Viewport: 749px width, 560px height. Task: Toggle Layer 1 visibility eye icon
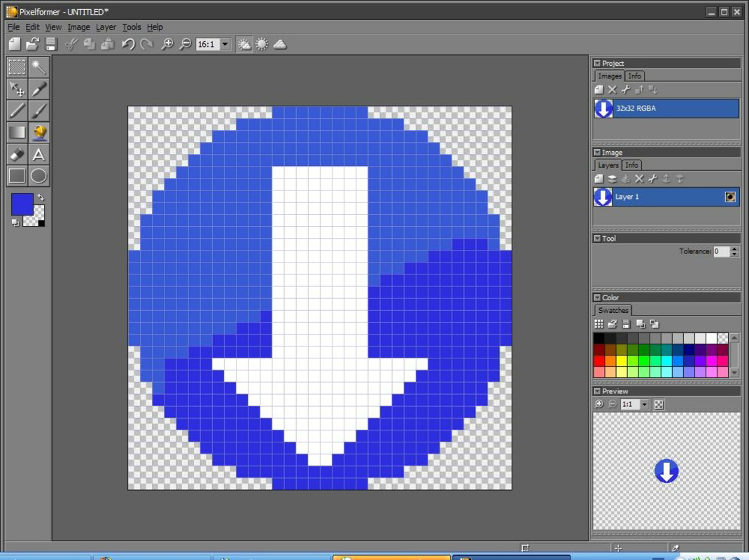pyautogui.click(x=730, y=197)
